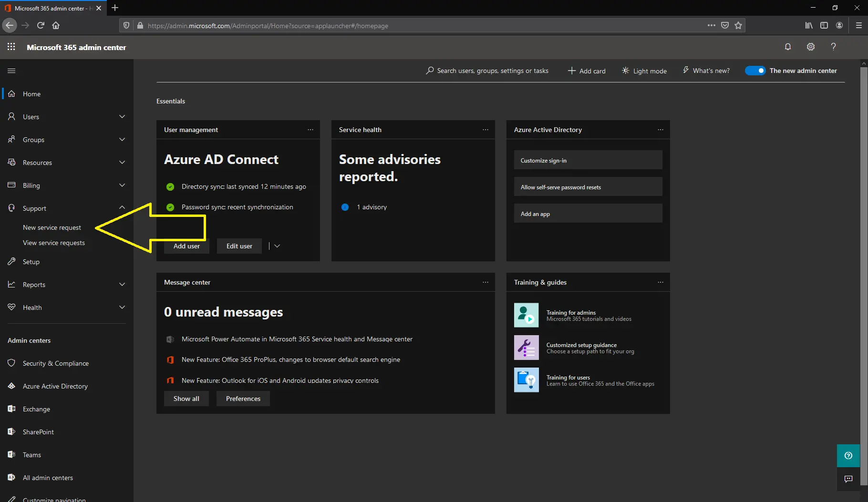This screenshot has height=502, width=868.
Task: Expand the Reports menu chevron
Action: point(122,284)
